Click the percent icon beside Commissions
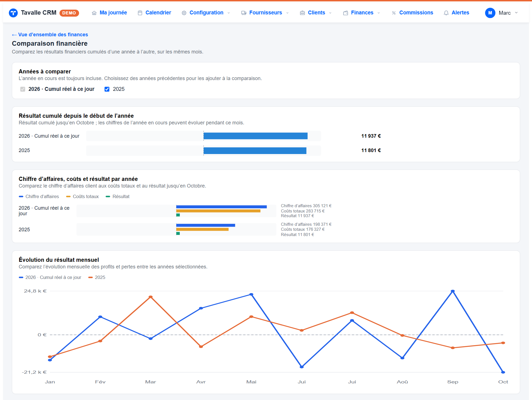This screenshot has height=400, width=532. click(x=394, y=13)
